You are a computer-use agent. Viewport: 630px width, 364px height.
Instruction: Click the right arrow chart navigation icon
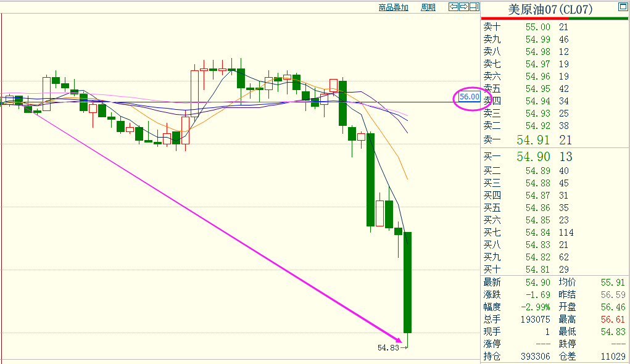463,7
